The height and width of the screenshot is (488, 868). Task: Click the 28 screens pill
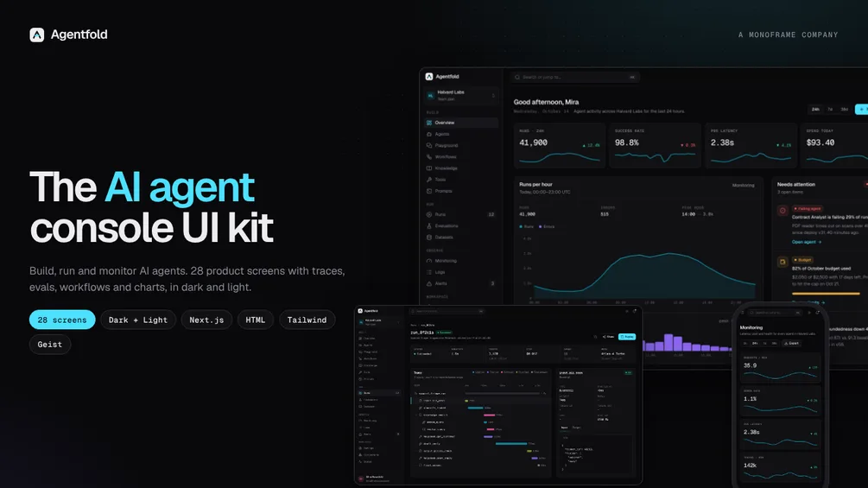(x=62, y=320)
